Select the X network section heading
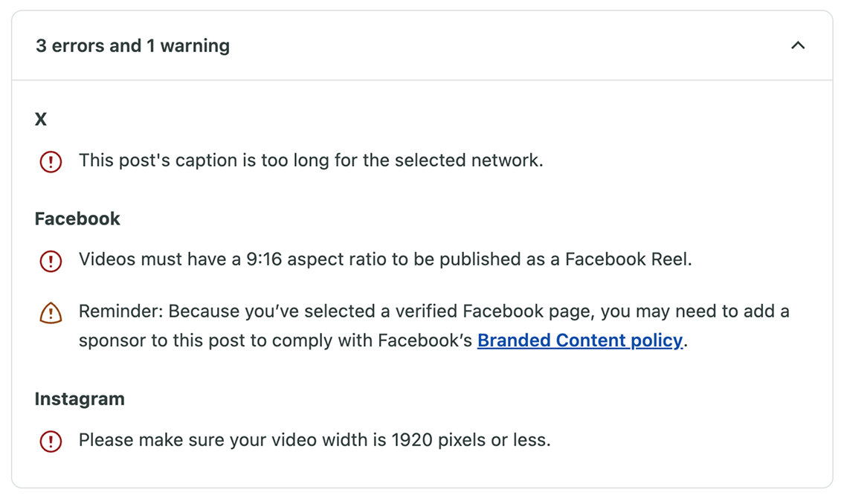 point(41,120)
